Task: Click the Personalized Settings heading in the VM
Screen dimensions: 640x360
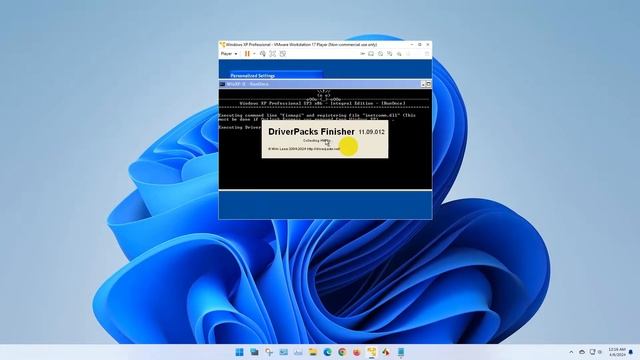Action: pos(253,76)
